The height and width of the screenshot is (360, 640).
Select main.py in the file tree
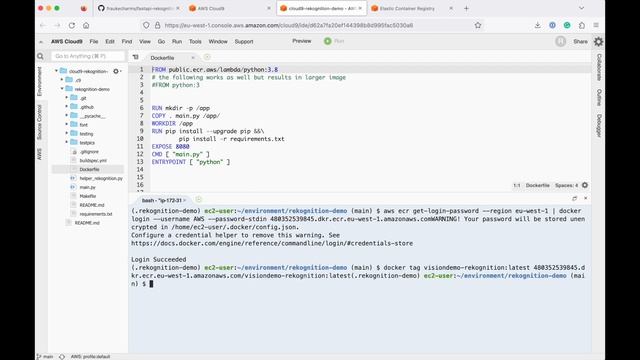point(87,187)
